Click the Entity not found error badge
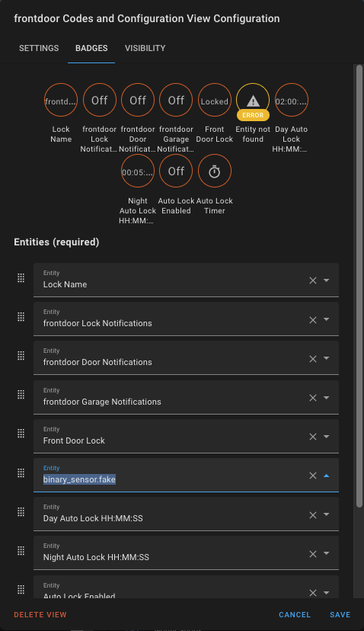The image size is (364, 631). click(253, 101)
